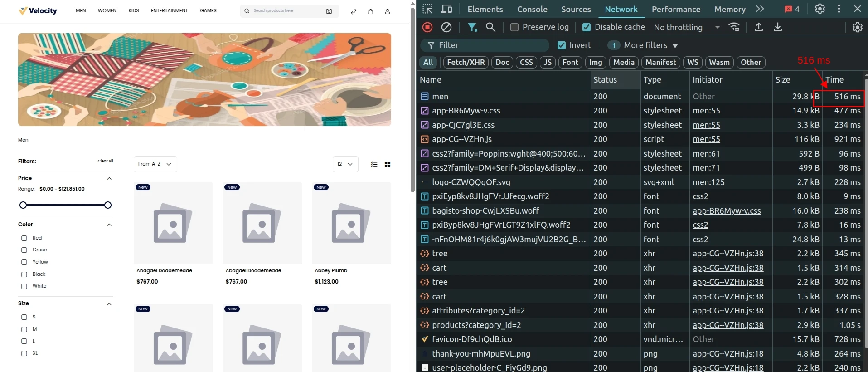Collapse the Price filter section
The image size is (868, 372).
pos(109,178)
